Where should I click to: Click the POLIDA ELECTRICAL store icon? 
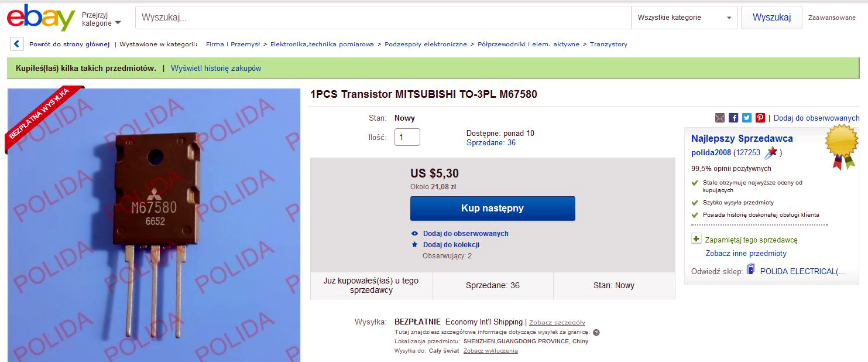[x=751, y=270]
